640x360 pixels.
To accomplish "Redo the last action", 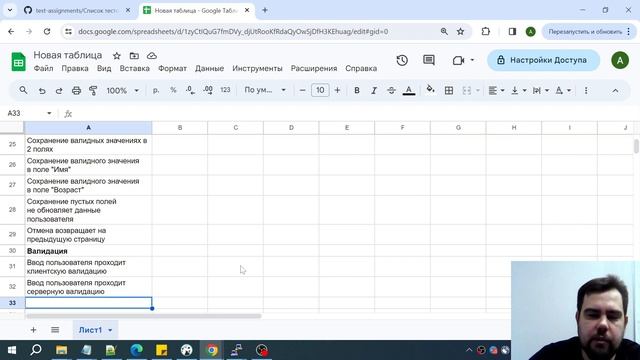I will click(59, 91).
